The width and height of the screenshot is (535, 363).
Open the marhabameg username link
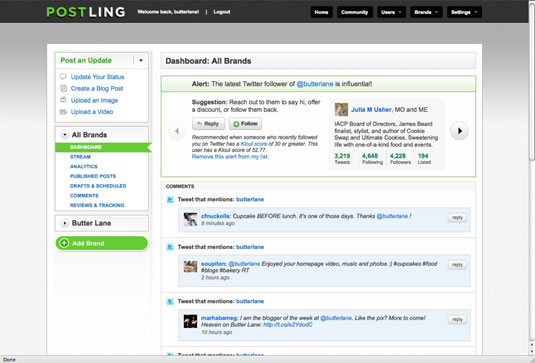219,318
